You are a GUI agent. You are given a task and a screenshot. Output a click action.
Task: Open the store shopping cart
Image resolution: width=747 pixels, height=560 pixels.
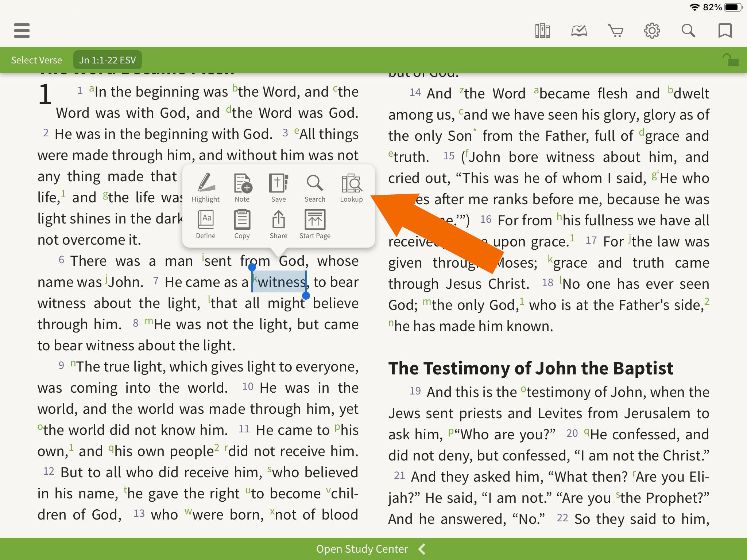(x=615, y=31)
